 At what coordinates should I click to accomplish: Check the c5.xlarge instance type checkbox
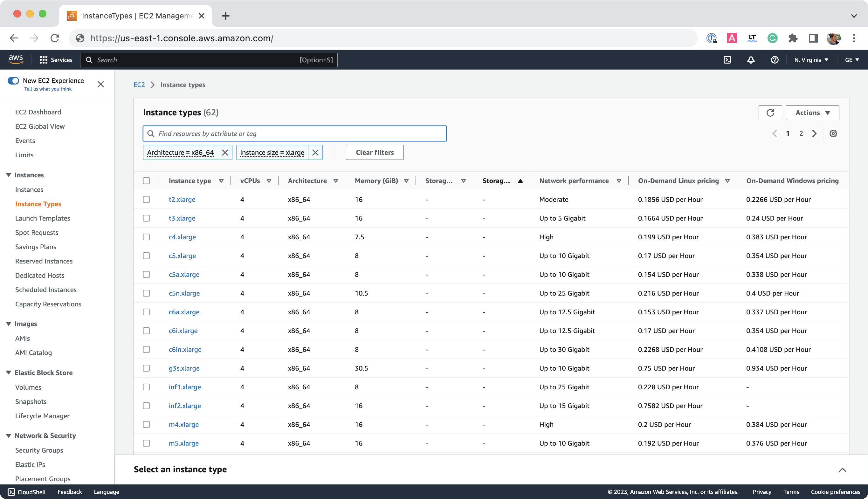click(147, 255)
